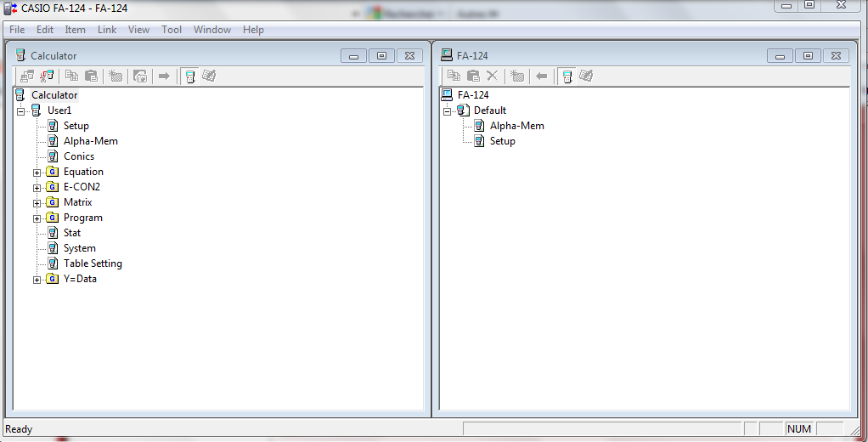Click New Folder icon in FA-124 toolbar
This screenshot has height=442, width=868.
pyautogui.click(x=516, y=76)
